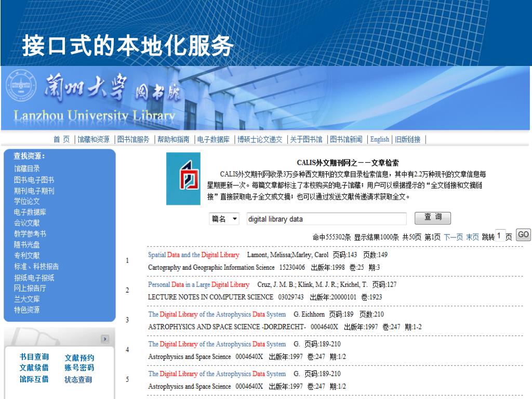Open 电子数据库 navigation menu
The image size is (532, 399).
[x=214, y=139]
